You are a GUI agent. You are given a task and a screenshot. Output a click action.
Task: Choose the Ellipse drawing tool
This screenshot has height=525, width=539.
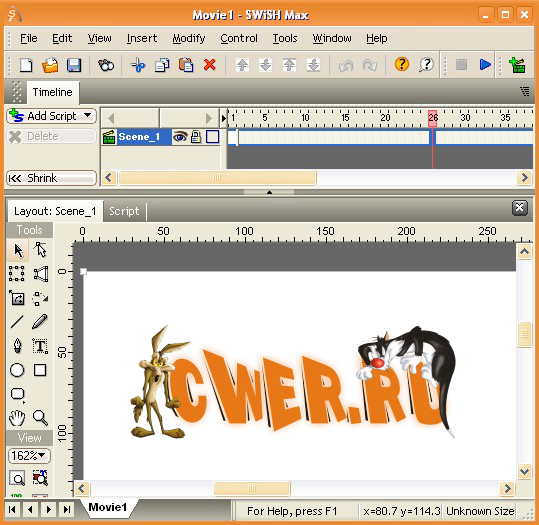click(x=17, y=370)
